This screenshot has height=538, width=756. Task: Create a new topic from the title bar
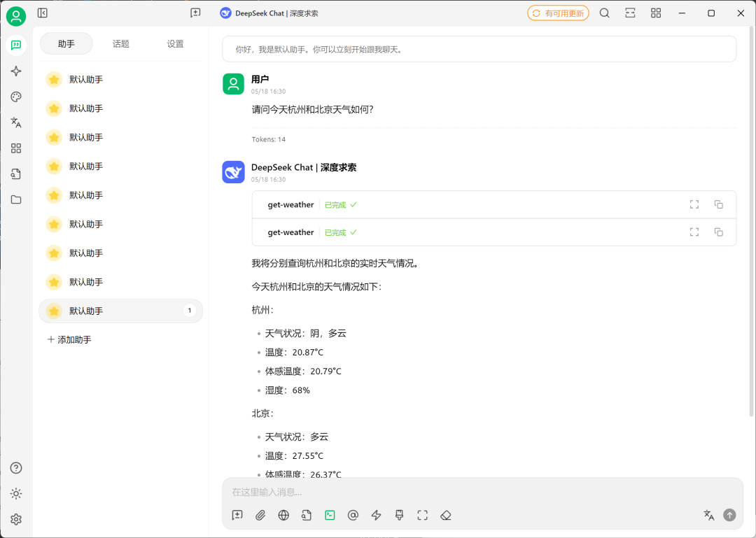click(x=195, y=13)
